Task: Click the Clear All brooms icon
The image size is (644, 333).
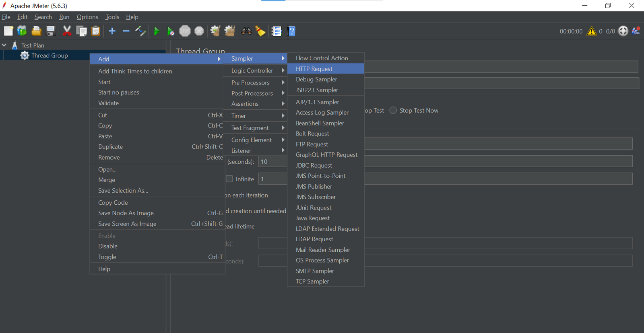Action: click(x=230, y=31)
